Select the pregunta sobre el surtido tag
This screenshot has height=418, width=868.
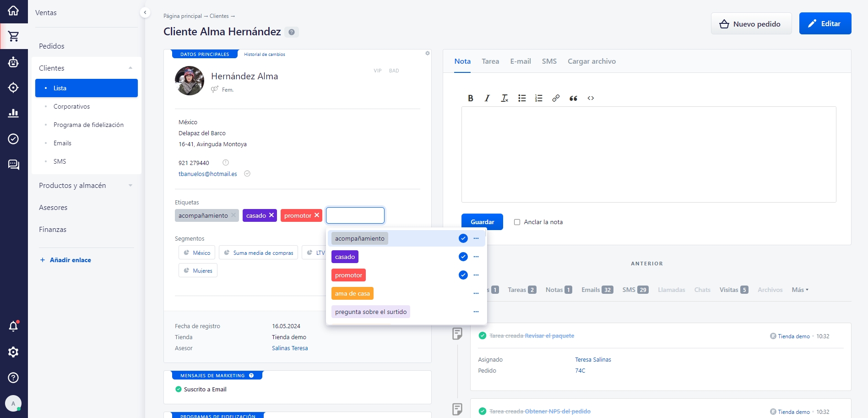[371, 312]
